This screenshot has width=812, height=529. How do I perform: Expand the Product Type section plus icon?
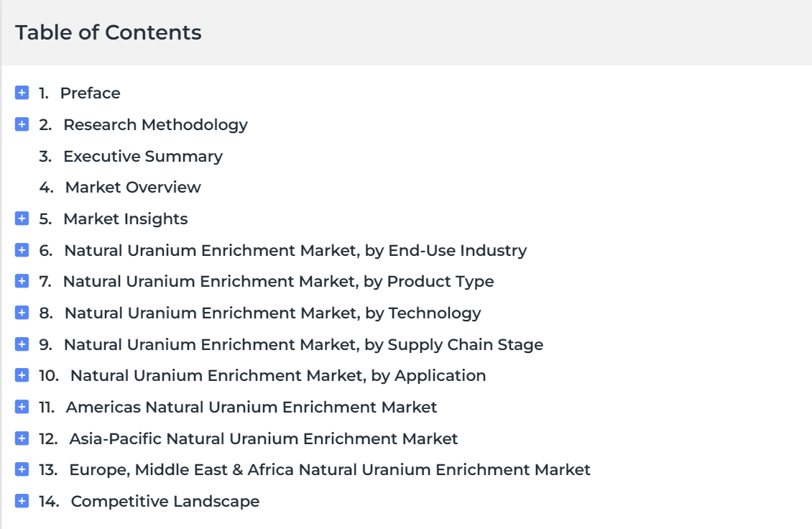22,281
